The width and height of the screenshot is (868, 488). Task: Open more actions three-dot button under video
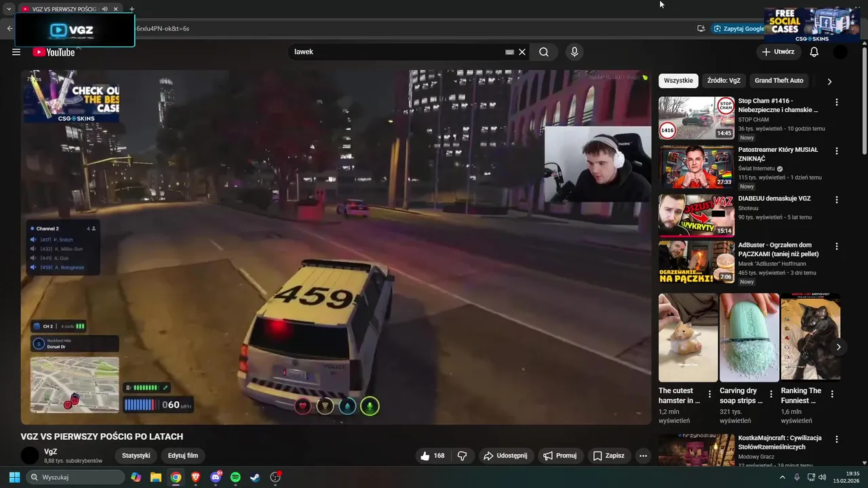pyautogui.click(x=643, y=456)
